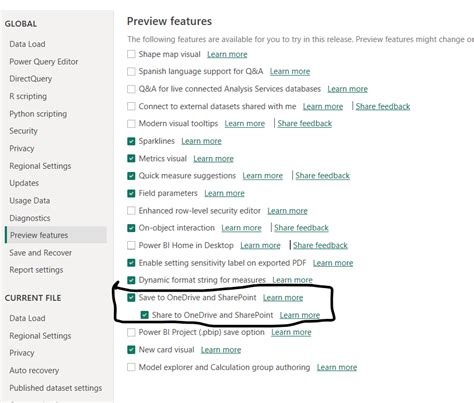Uncheck the Sparklines preview feature

tap(131, 141)
